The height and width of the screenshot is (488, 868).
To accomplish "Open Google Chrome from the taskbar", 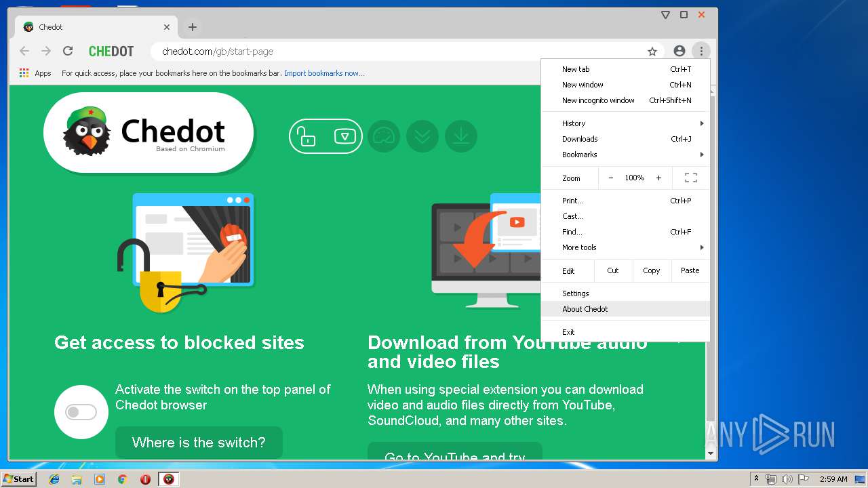I will tap(123, 479).
